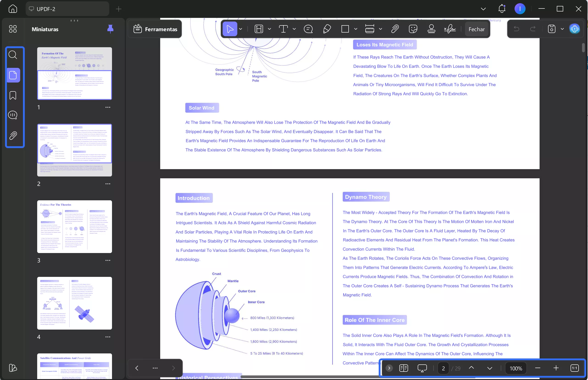Screen dimensions: 588x380
Task: Select the sticker tool
Action: coord(413,29)
